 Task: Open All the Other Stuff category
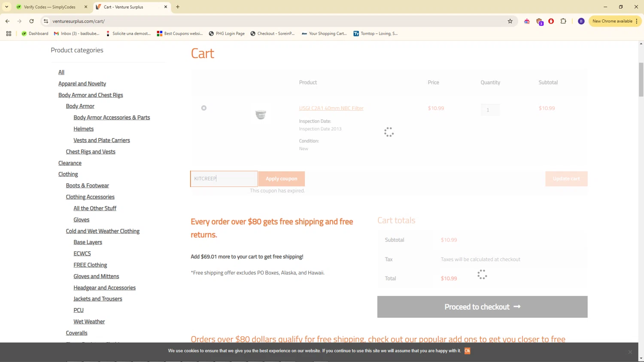(95, 208)
